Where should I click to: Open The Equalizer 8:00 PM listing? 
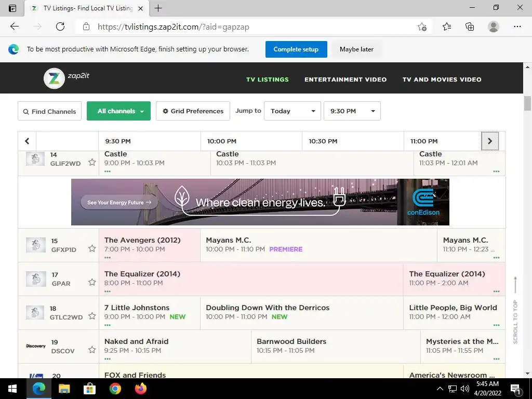coord(251,278)
